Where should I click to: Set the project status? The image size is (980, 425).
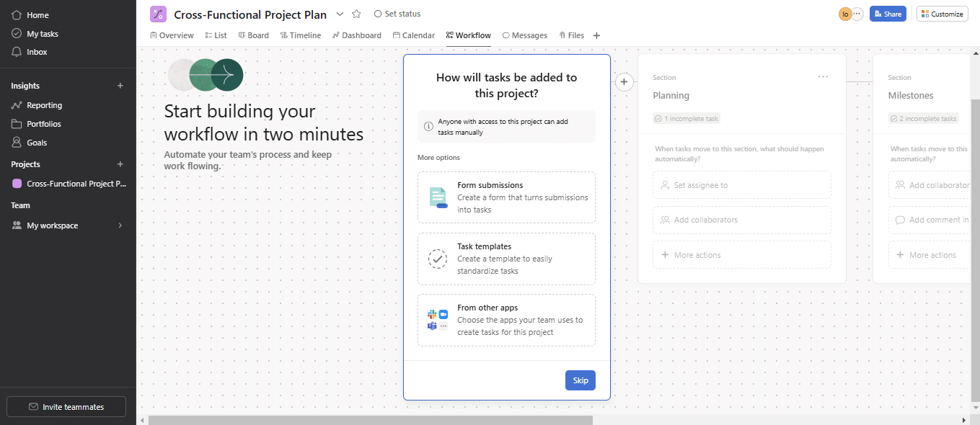click(397, 14)
